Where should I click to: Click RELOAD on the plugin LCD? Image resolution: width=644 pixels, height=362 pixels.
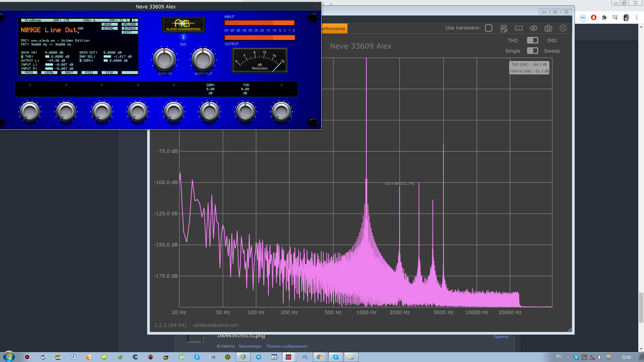(129, 24)
